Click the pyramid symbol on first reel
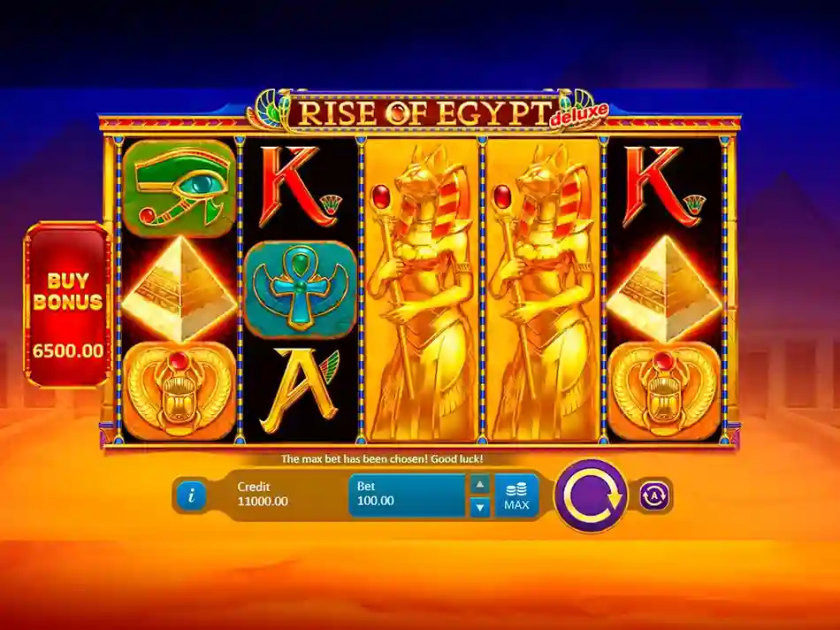Screen dimensions: 840x630 [x=179, y=289]
